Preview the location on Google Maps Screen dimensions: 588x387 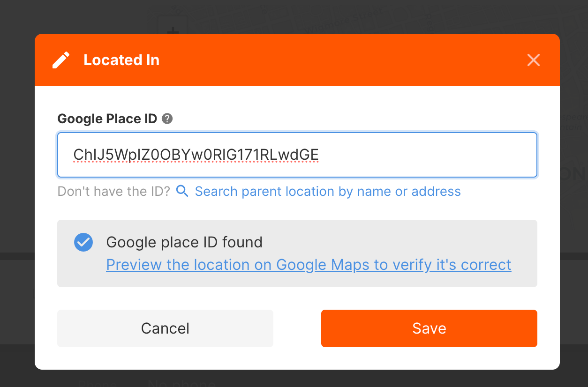click(x=309, y=265)
